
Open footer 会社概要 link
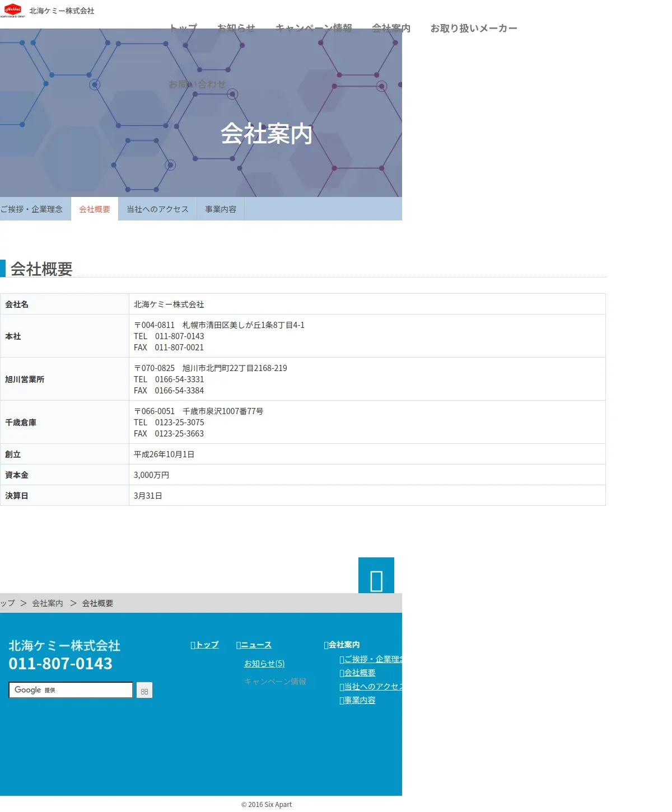click(x=357, y=673)
